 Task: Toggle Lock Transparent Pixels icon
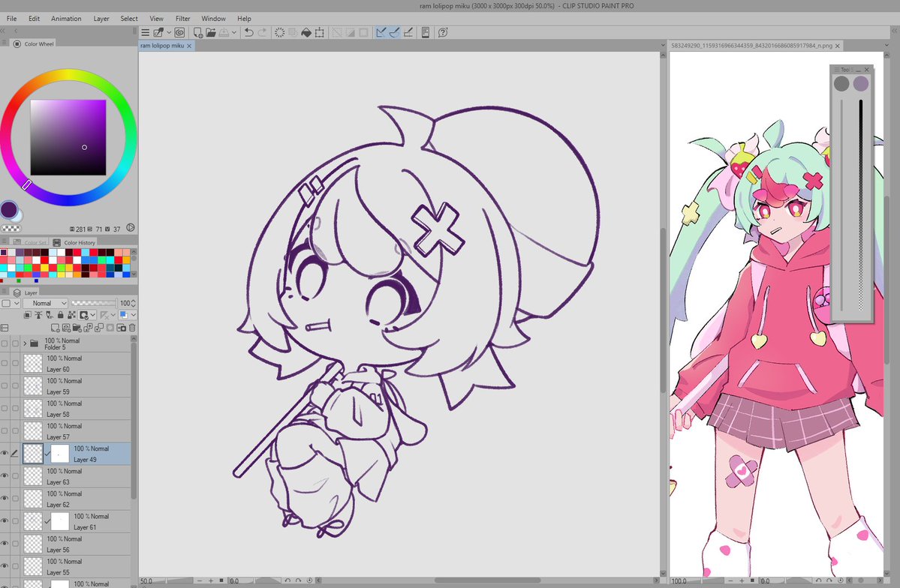coord(72,315)
